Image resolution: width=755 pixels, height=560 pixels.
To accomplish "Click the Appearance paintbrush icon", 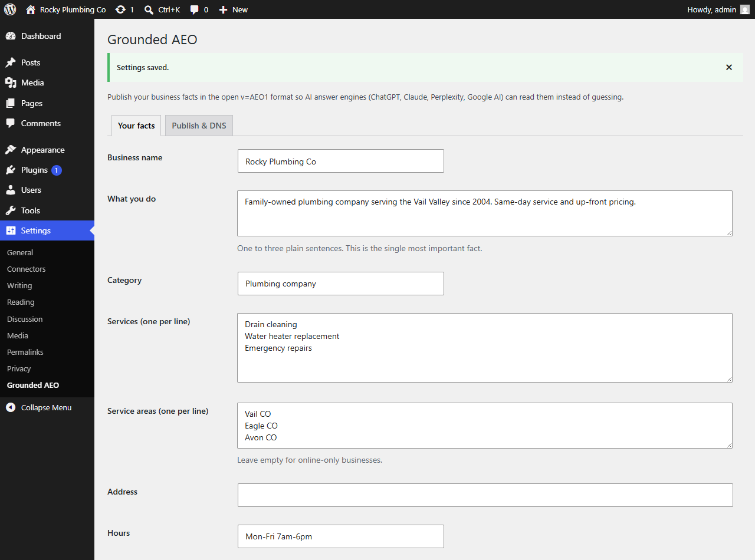I will (x=11, y=150).
